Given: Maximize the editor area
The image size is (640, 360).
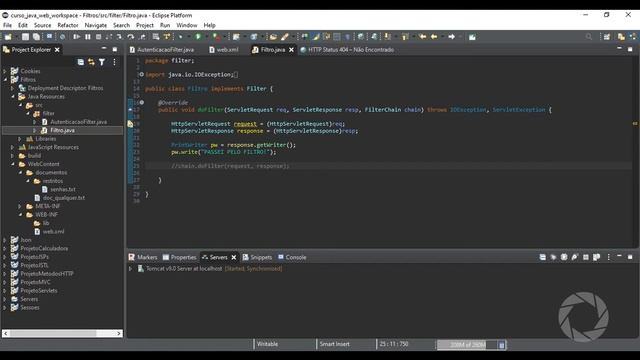Looking at the screenshot, I should click(630, 49).
